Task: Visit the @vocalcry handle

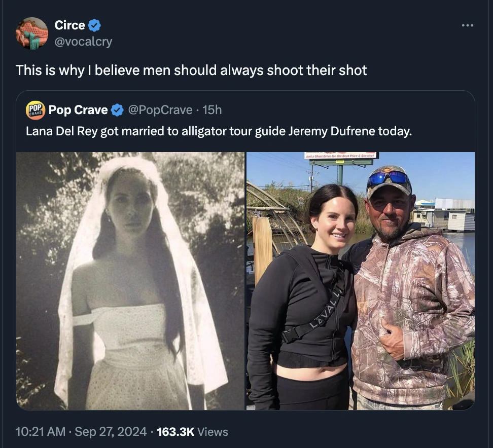Action: click(x=83, y=42)
